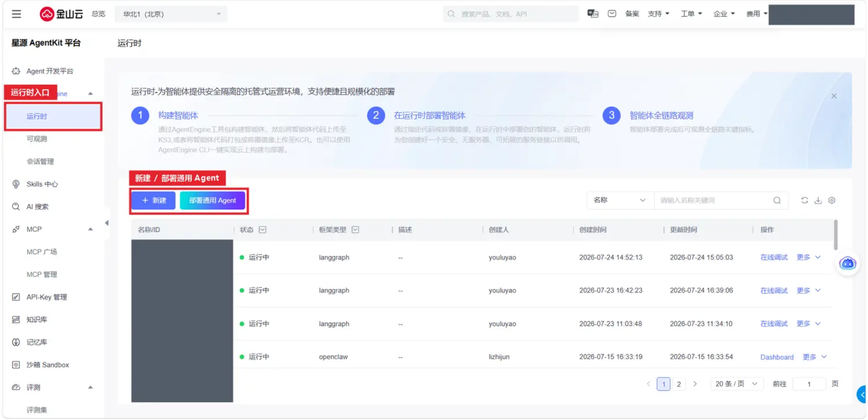The width and height of the screenshot is (868, 420).
Task: Open 更多 for the 11:03:48 row
Action: (x=808, y=323)
